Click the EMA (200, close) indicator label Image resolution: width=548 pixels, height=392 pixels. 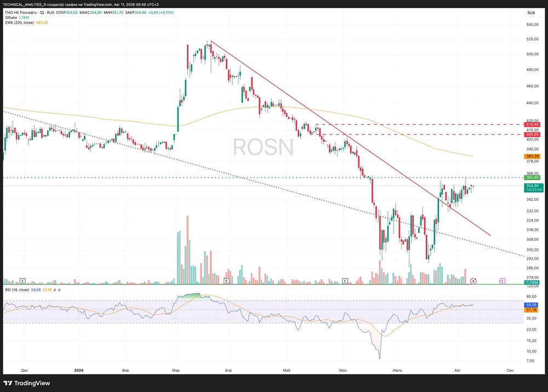click(x=20, y=22)
